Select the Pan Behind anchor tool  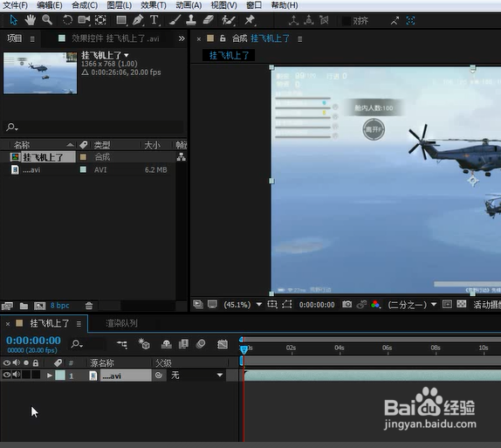click(x=100, y=20)
